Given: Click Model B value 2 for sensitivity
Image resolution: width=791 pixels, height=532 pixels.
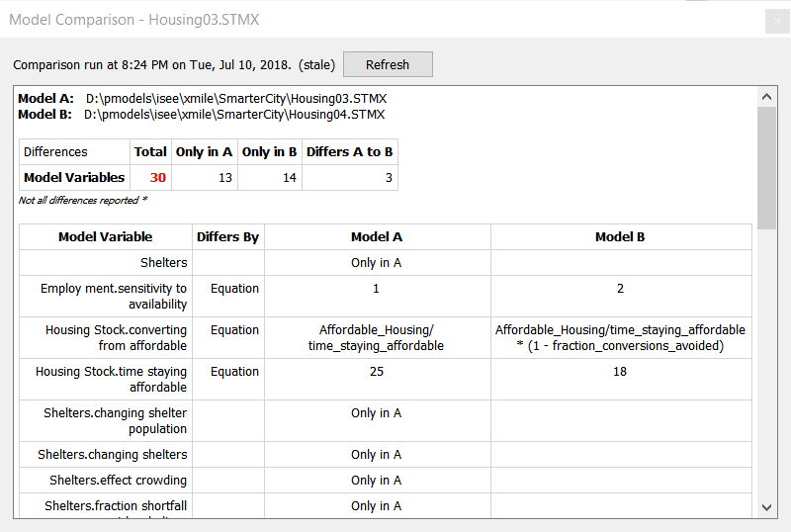Looking at the screenshot, I should click(620, 288).
